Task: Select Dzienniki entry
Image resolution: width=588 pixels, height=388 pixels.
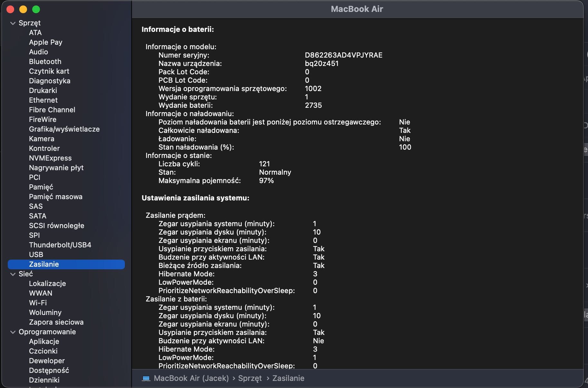Action: pos(44,380)
